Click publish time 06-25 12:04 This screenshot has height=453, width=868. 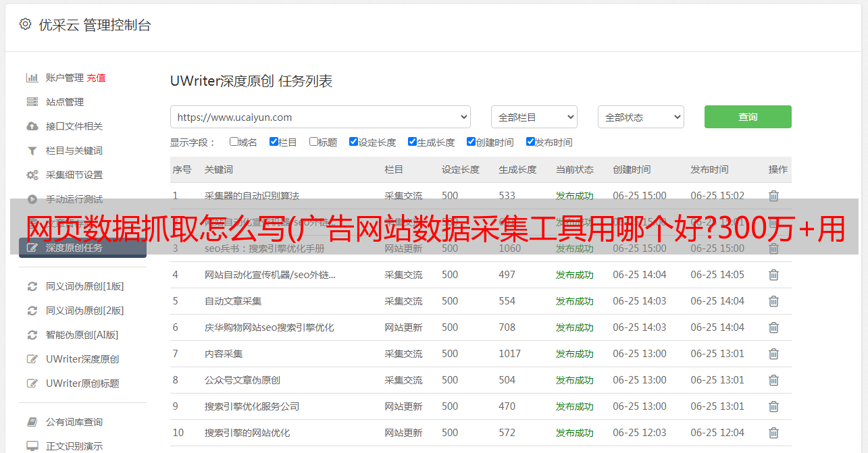717,433
